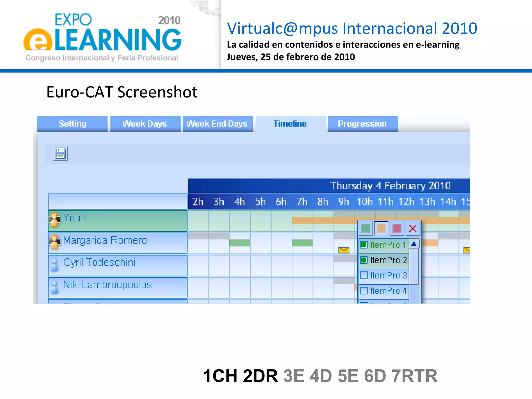This screenshot has width=532, height=399.
Task: Open the Week End Days tab
Action: coord(217,124)
